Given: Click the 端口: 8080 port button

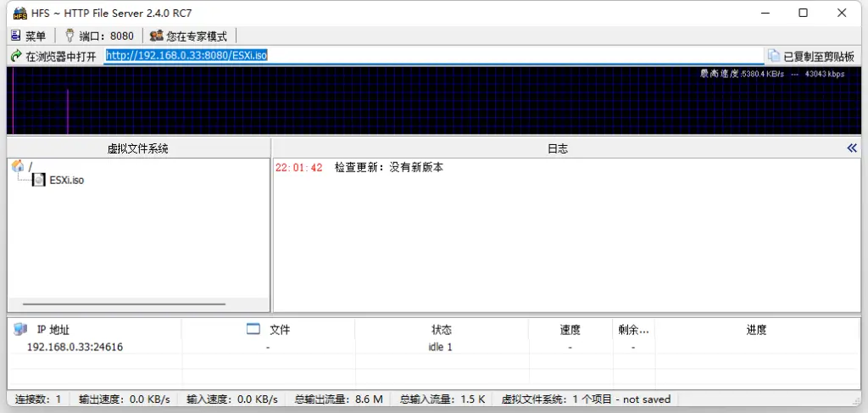Looking at the screenshot, I should click(x=99, y=36).
